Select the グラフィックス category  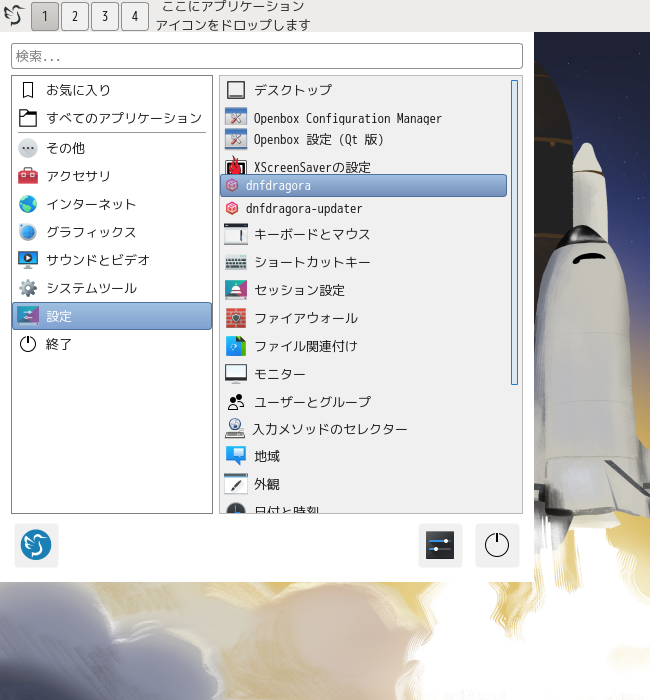pos(112,232)
